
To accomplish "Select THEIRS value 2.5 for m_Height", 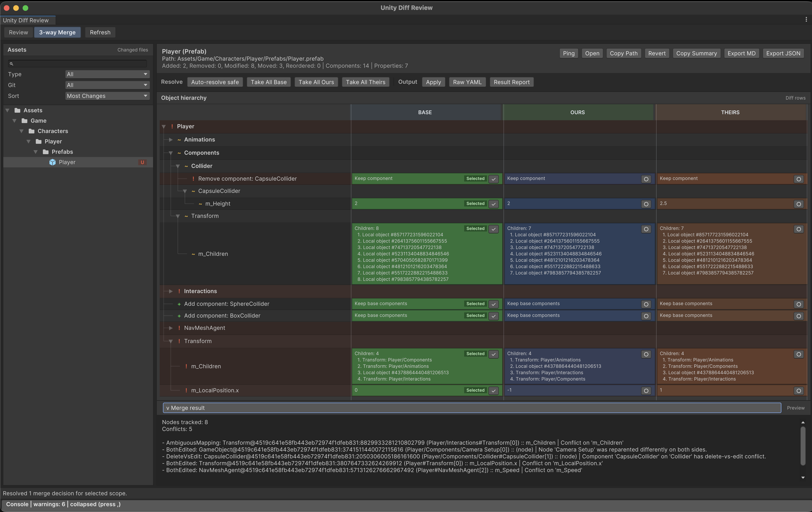I will pos(799,204).
